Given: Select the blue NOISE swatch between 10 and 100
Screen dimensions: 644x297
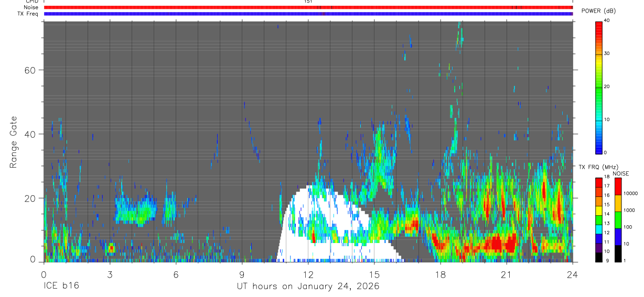Looking at the screenshot, I should pyautogui.click(x=618, y=237).
